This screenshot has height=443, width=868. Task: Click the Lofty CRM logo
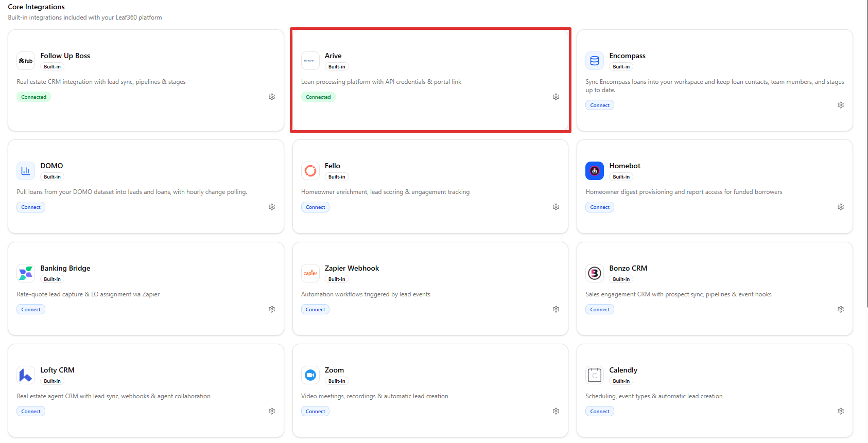(26, 375)
